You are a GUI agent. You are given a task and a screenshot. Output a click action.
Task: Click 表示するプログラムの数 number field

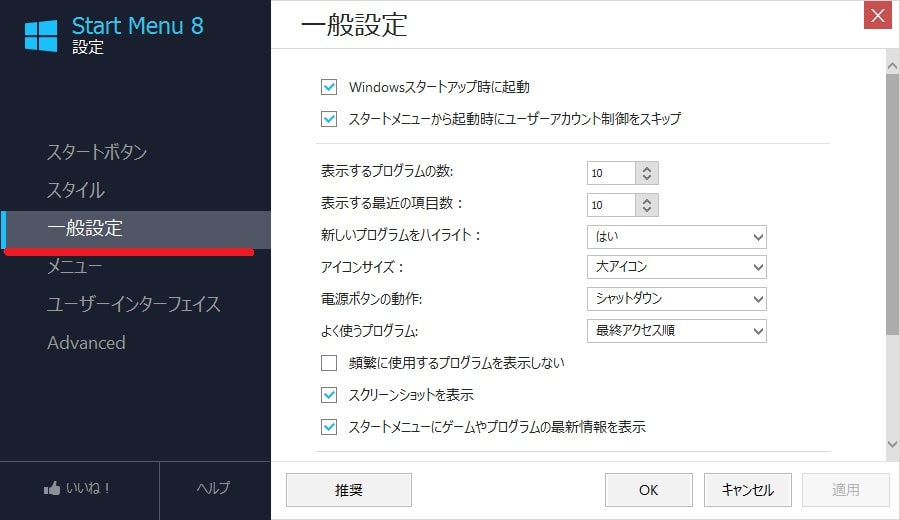[611, 173]
